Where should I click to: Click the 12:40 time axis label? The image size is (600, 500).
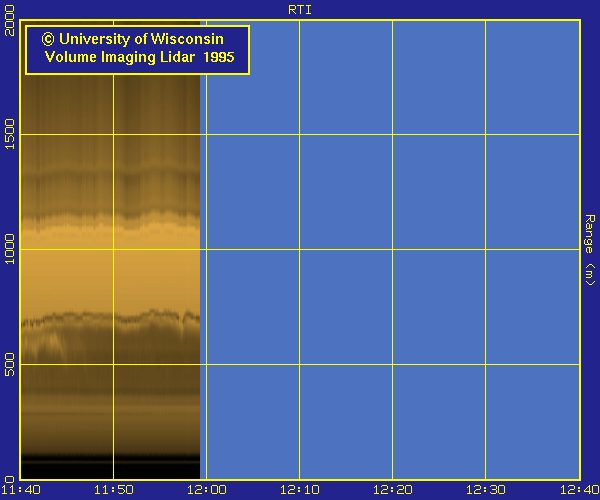pos(579,490)
